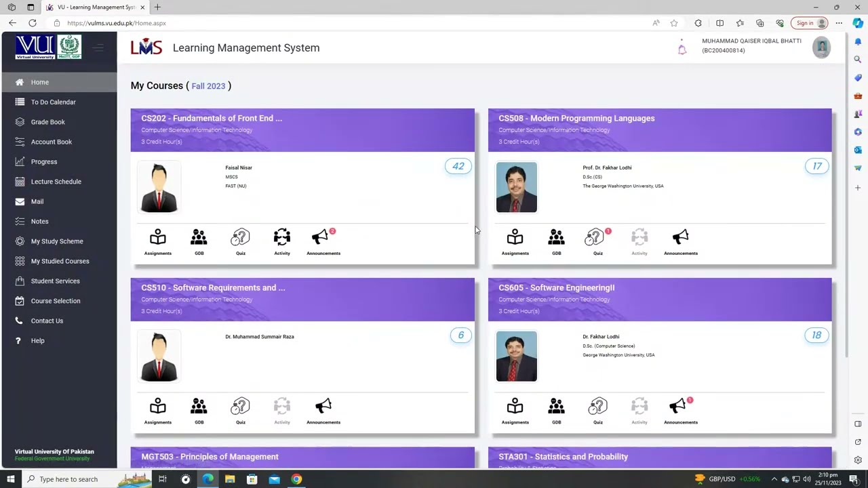This screenshot has height=488, width=868.
Task: Open Announcements for CS605 course
Action: [681, 411]
